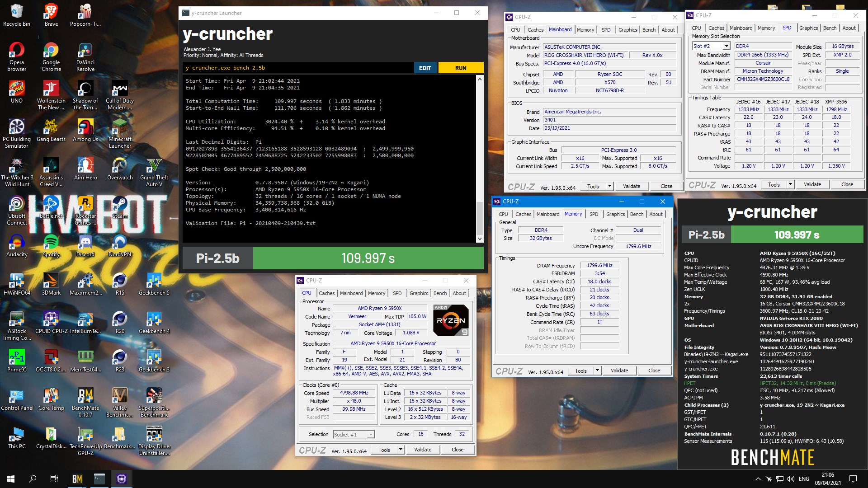The height and width of the screenshot is (488, 868).
Task: Select About tab in CPU window
Action: tap(459, 293)
